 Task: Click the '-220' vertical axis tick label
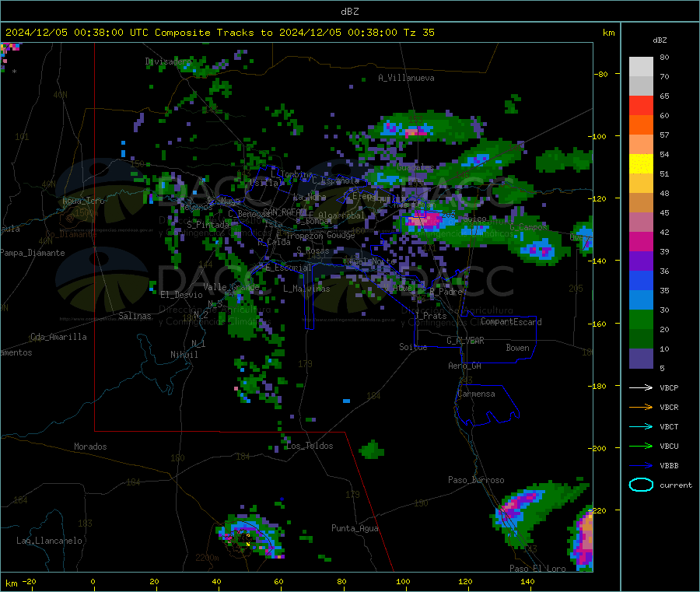598,511
